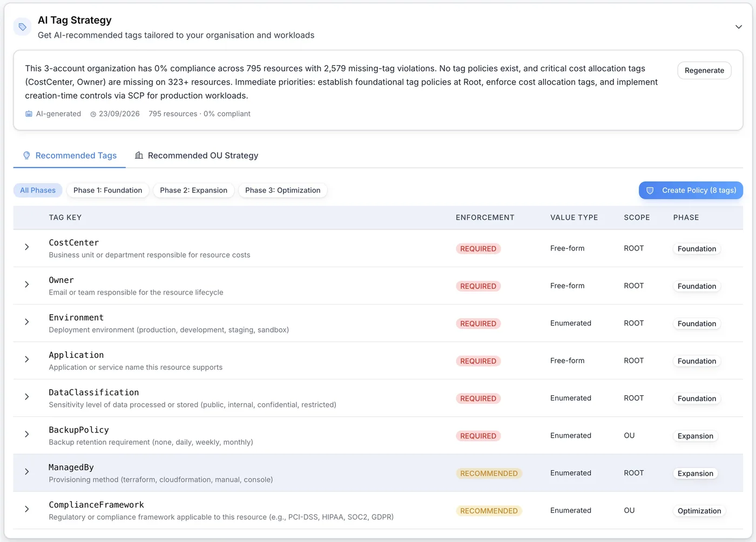This screenshot has width=756, height=542.
Task: Expand the ManagedBy row
Action: click(x=27, y=471)
